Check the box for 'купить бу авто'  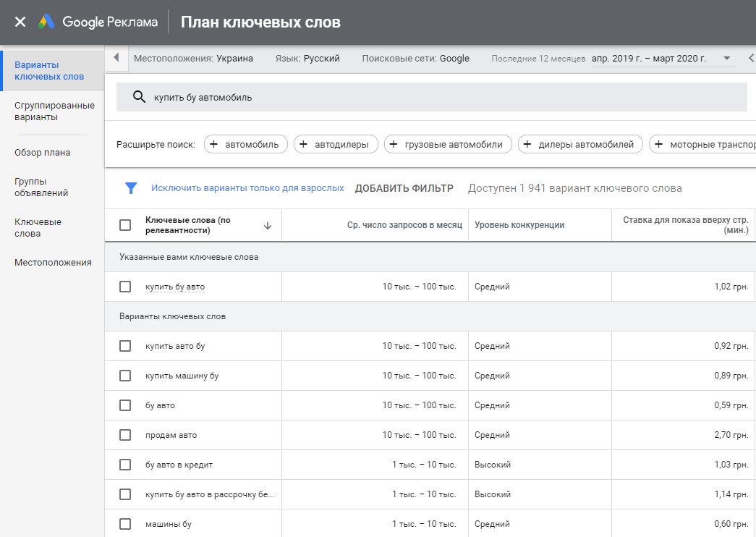point(125,287)
